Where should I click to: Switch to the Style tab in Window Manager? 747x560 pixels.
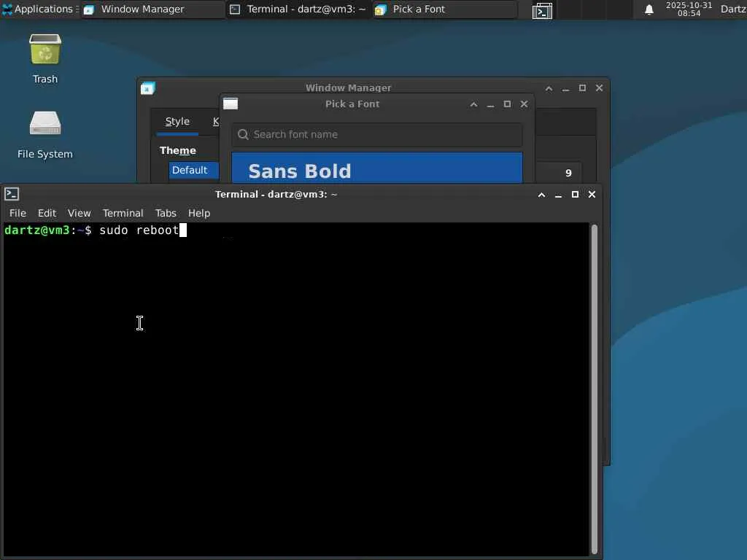pyautogui.click(x=177, y=122)
